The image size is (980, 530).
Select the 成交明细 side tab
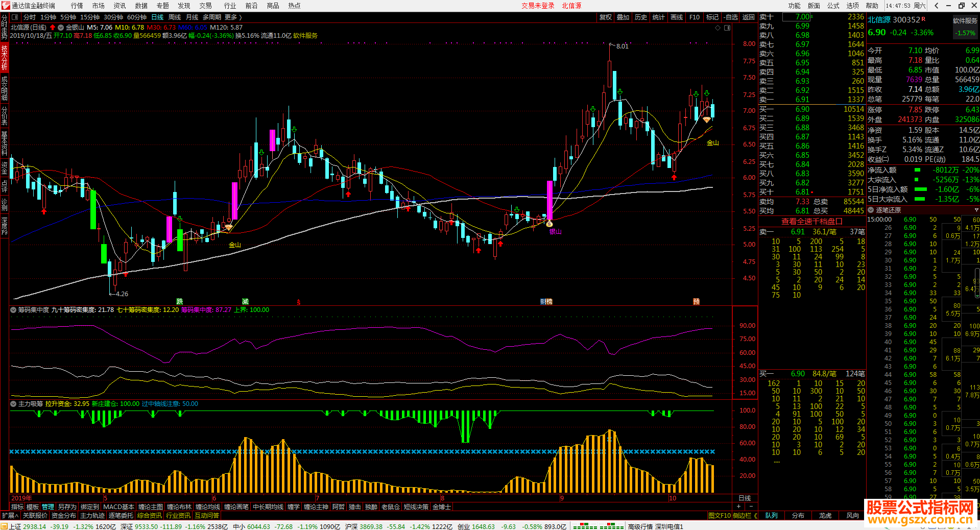[x=4, y=88]
